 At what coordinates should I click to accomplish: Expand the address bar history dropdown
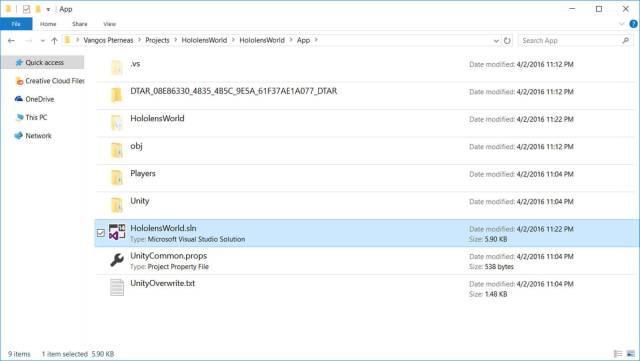[x=496, y=40]
